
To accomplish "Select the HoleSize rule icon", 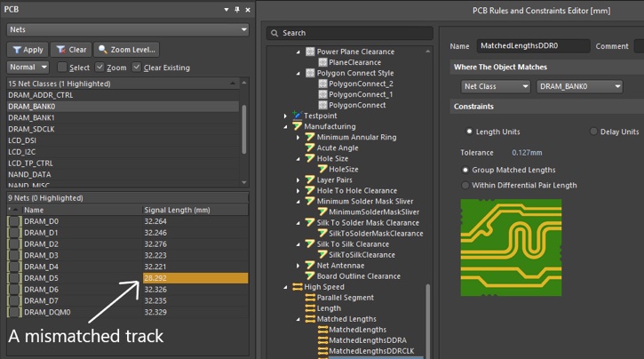I will click(x=322, y=169).
